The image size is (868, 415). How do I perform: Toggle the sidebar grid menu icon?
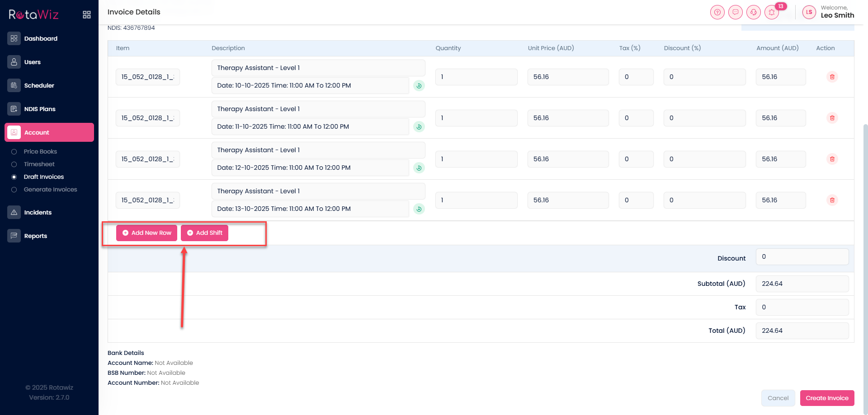(x=87, y=15)
